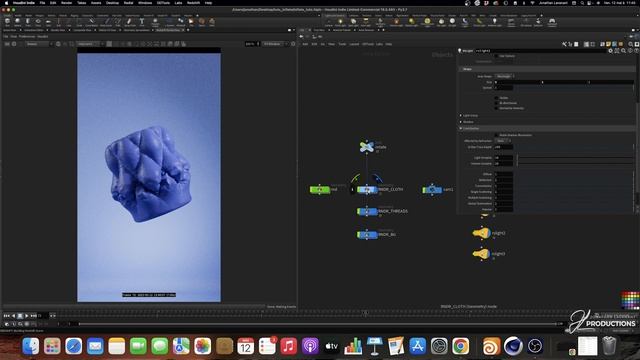Adjust the Light Samples slider
Image resolution: width=640 pixels, height=360 pixels.
575,158
